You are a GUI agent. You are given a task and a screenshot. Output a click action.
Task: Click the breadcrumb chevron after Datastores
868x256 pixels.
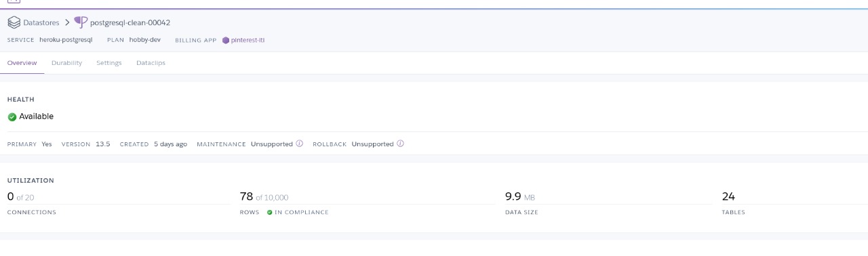click(x=67, y=22)
